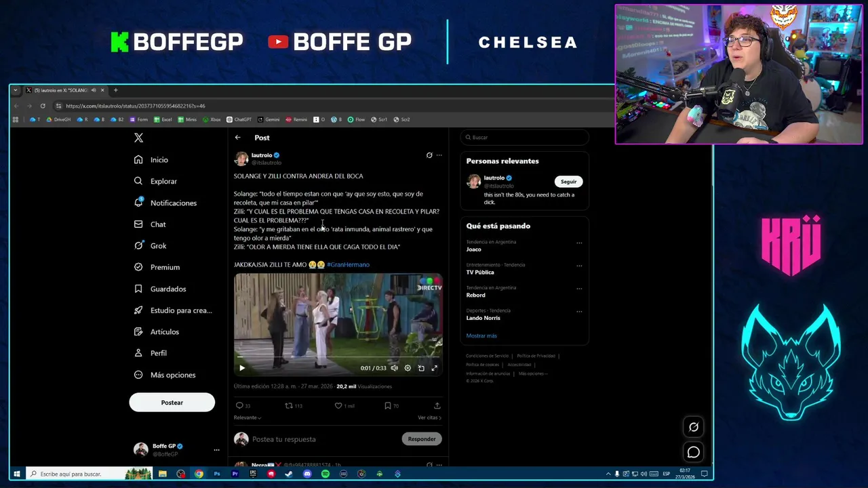Image resolution: width=868 pixels, height=488 pixels.
Task: Open Guardados bookmarks in the sidebar
Action: tap(160, 289)
